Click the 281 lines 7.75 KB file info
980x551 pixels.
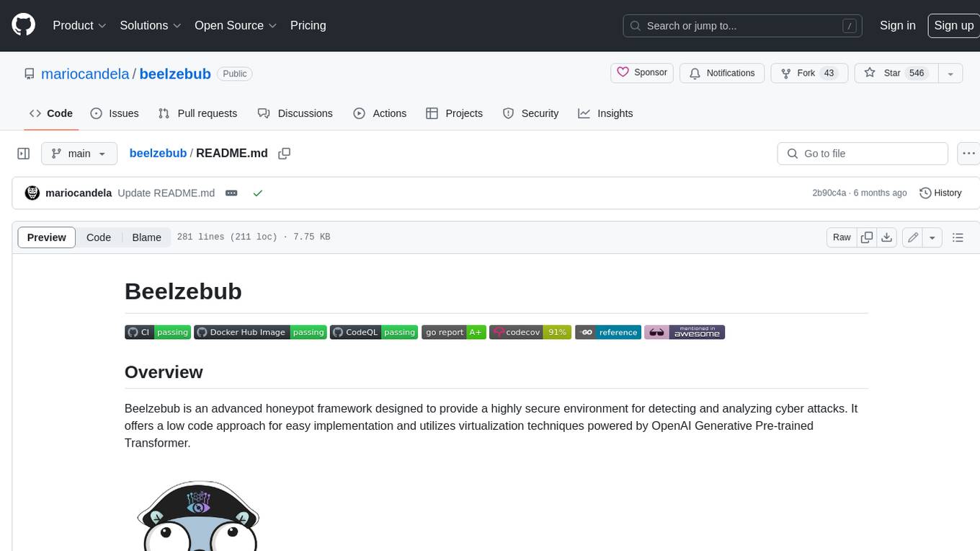coord(254,237)
